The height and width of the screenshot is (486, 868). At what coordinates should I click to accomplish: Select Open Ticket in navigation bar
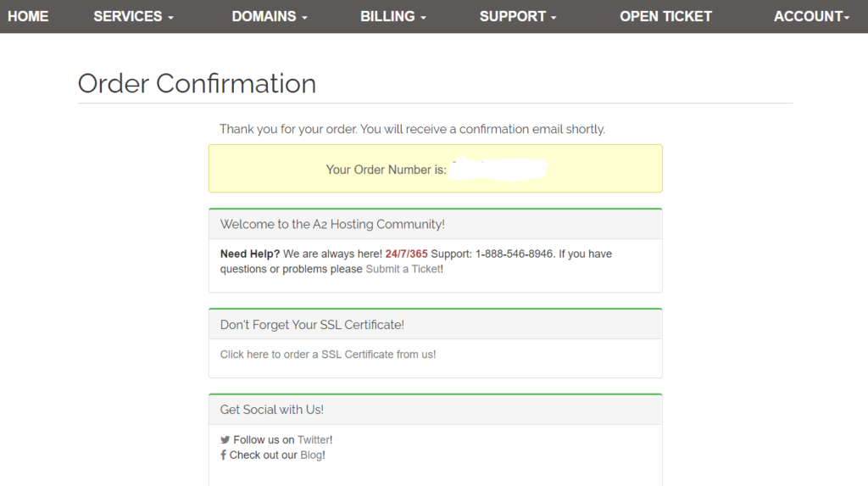coord(665,17)
